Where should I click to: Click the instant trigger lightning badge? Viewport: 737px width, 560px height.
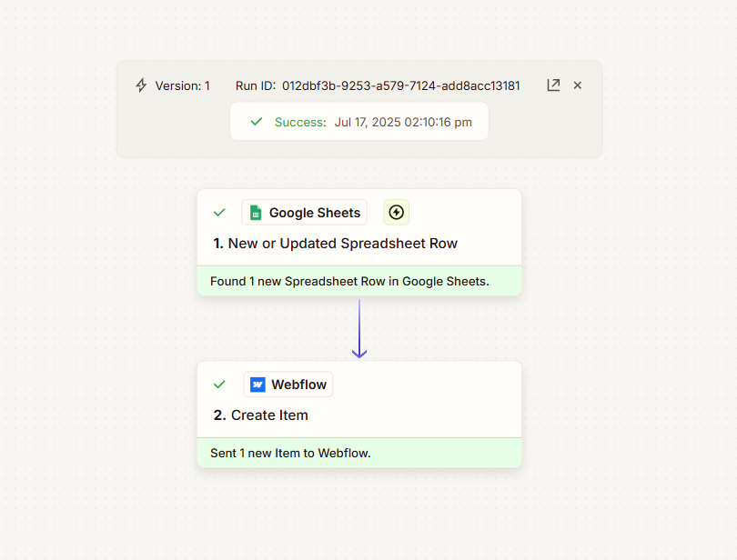point(396,213)
